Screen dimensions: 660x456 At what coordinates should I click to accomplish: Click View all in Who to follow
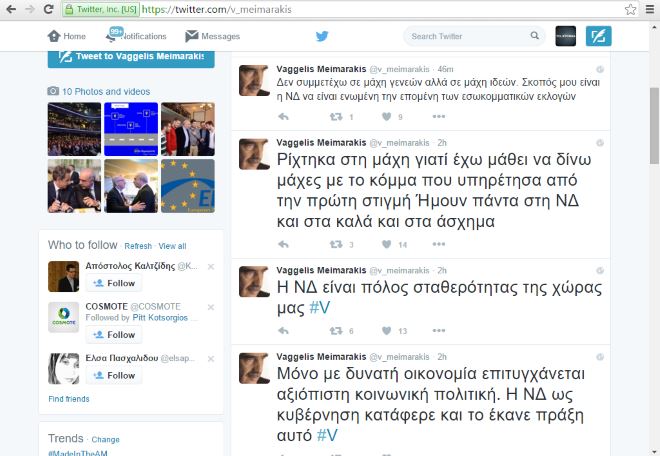172,246
